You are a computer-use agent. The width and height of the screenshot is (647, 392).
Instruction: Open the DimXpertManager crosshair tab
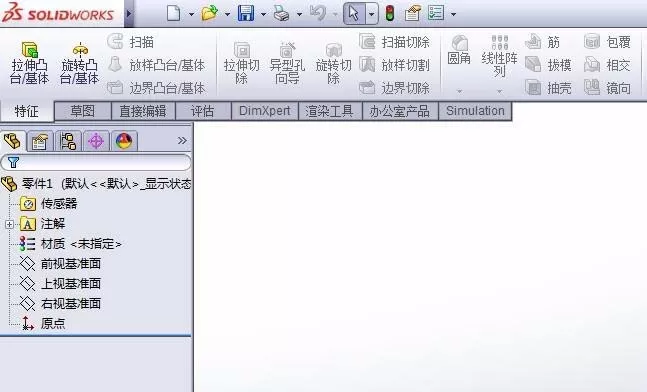(96, 142)
